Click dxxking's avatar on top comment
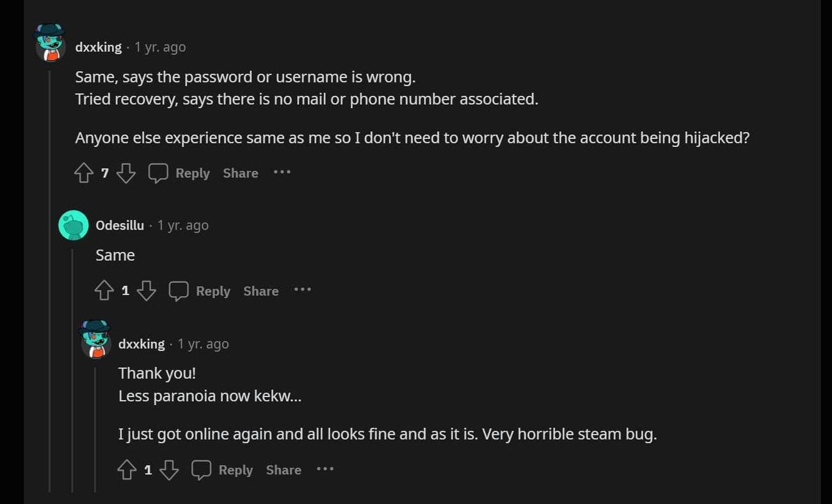 pos(49,43)
